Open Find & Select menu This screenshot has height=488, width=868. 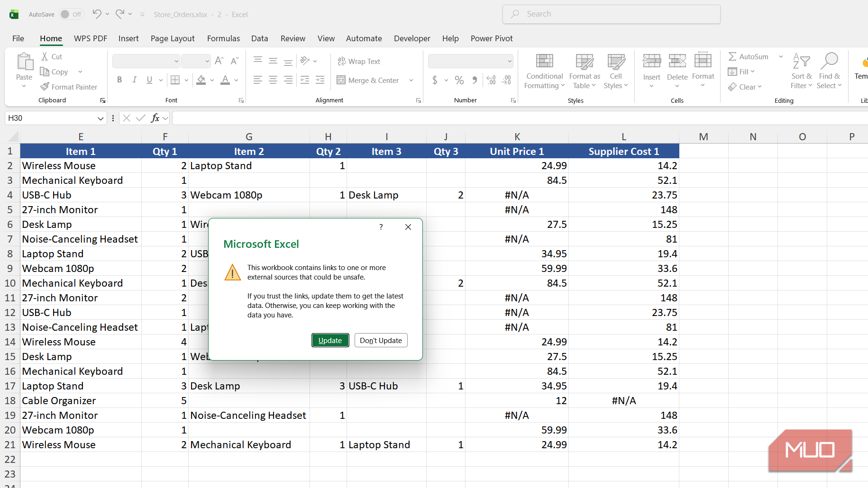coord(829,71)
